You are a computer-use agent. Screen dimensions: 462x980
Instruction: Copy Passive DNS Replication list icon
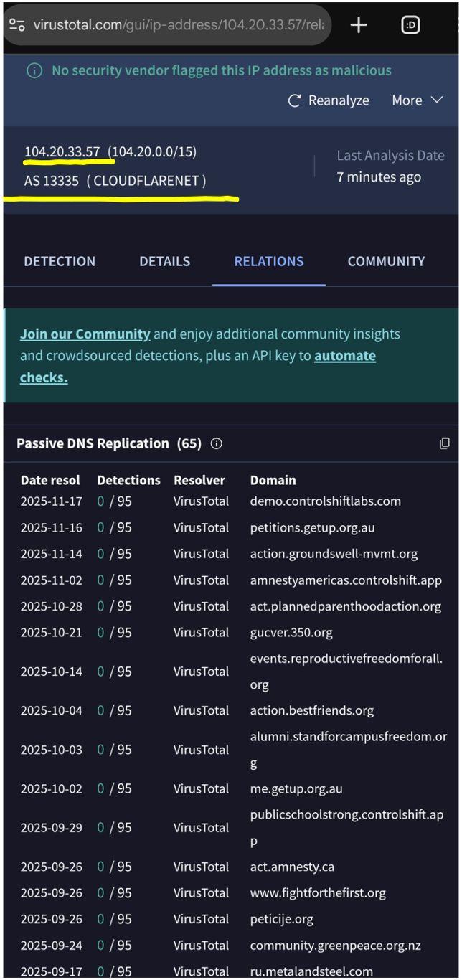tap(445, 443)
